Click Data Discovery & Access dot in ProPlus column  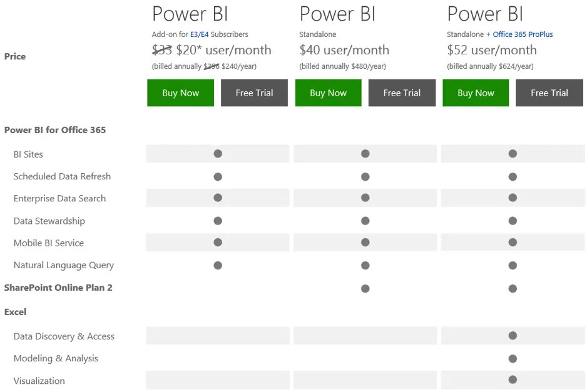[x=513, y=336]
